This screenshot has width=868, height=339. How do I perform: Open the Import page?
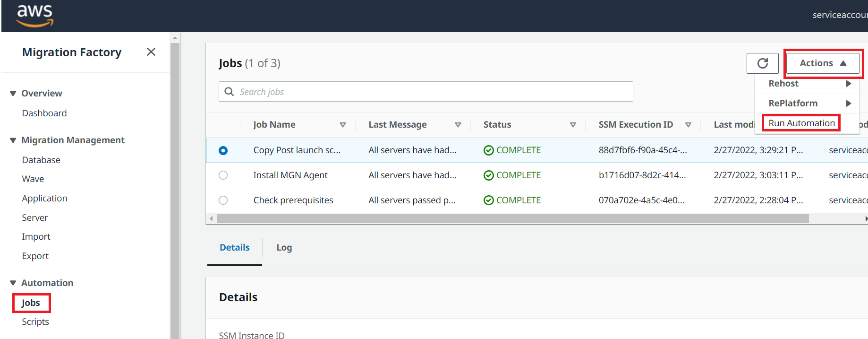(x=36, y=237)
